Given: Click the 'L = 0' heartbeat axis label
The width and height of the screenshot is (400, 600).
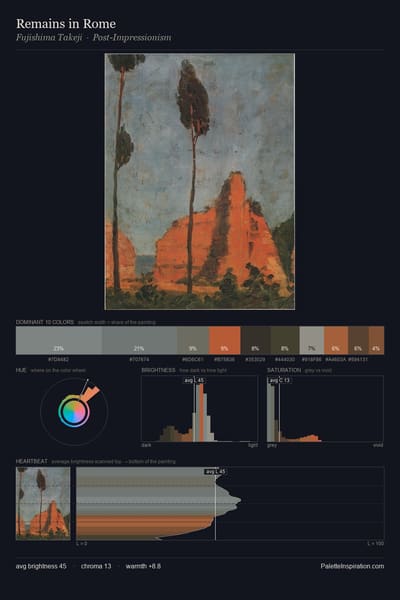Looking at the screenshot, I should (82, 544).
